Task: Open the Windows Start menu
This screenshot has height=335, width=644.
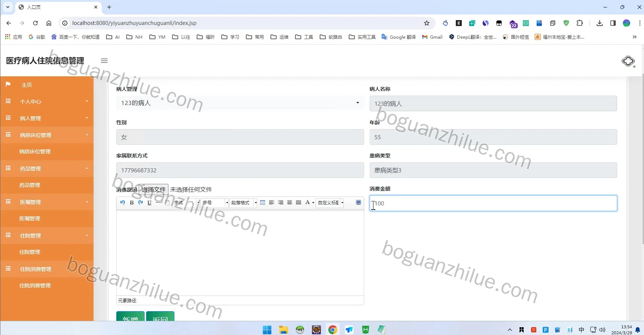Action: click(x=267, y=329)
